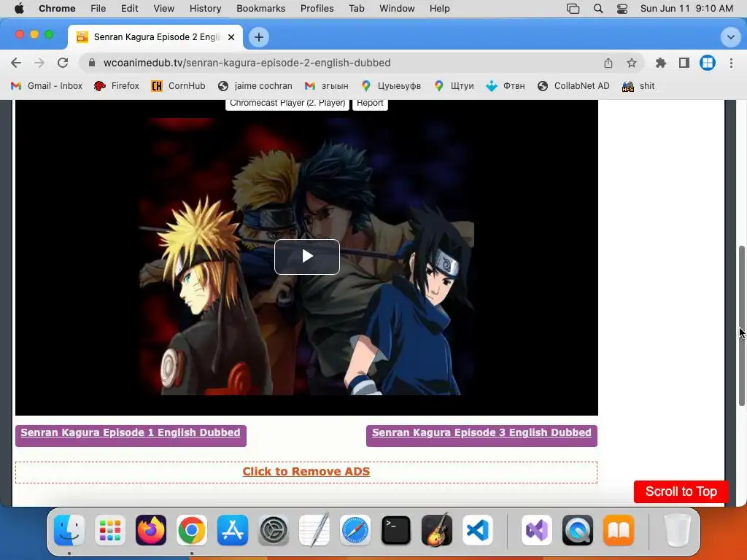Open the Firefox bookmark
Image resolution: width=747 pixels, height=560 pixels.
[117, 86]
